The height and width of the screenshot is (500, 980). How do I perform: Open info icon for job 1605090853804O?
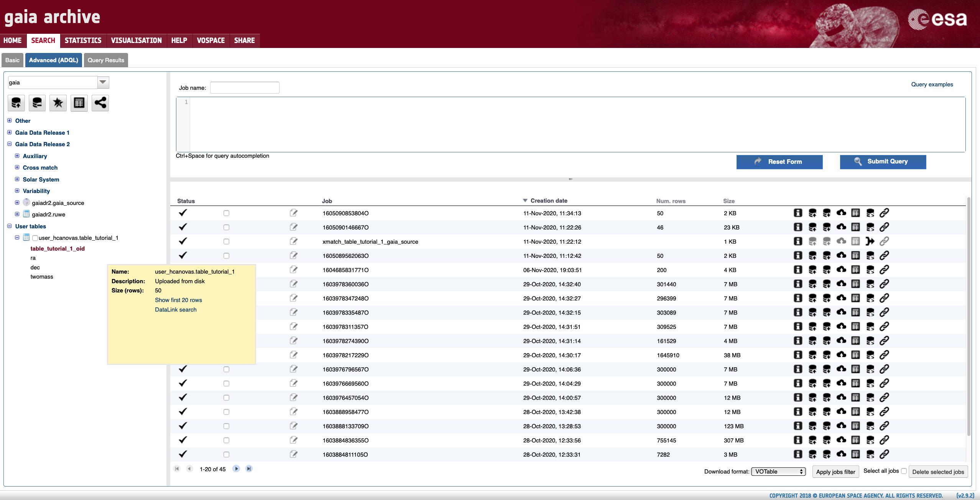coord(798,213)
